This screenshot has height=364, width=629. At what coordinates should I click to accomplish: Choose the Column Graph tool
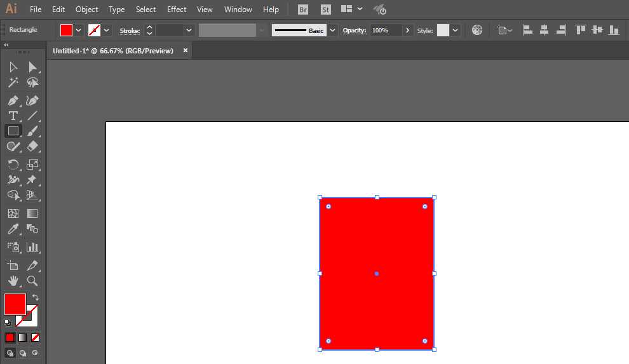tap(32, 247)
